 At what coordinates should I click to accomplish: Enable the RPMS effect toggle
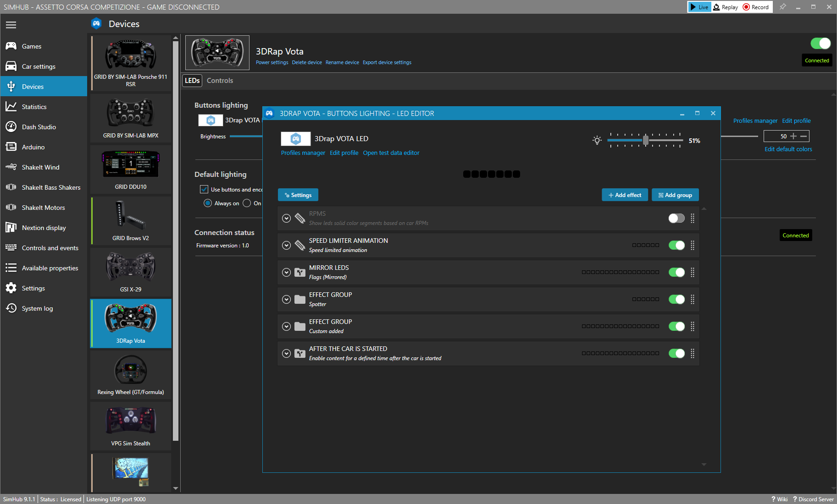(x=676, y=218)
